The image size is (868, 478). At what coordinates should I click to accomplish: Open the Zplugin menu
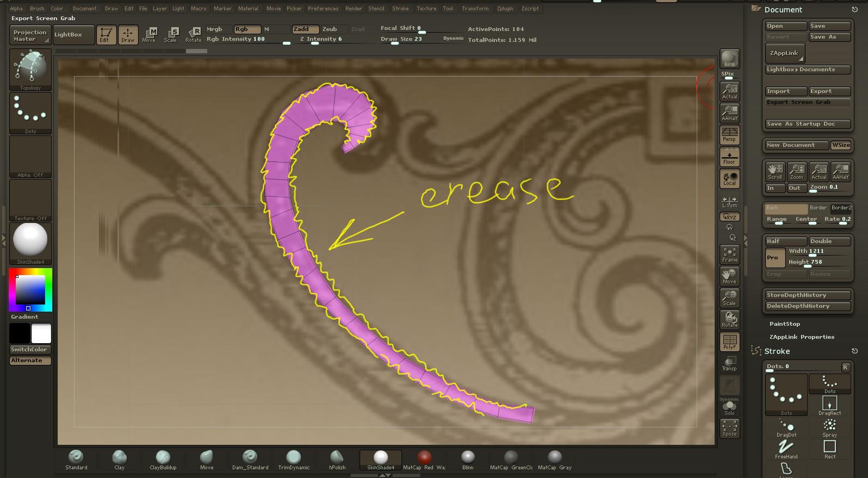click(x=505, y=9)
